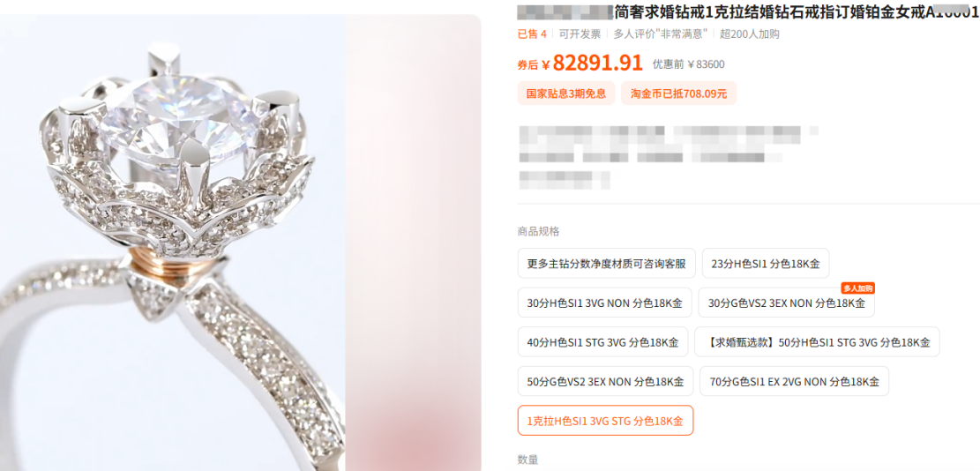
Task: Select 23分H色SI1 分色18K金 option
Action: [x=766, y=264]
